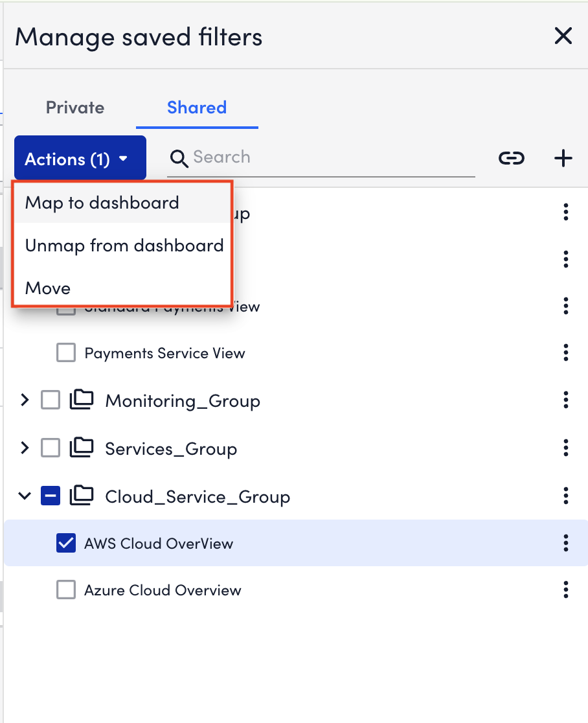Click the AWS Cloud OverView label
The image size is (588, 723).
[159, 544]
